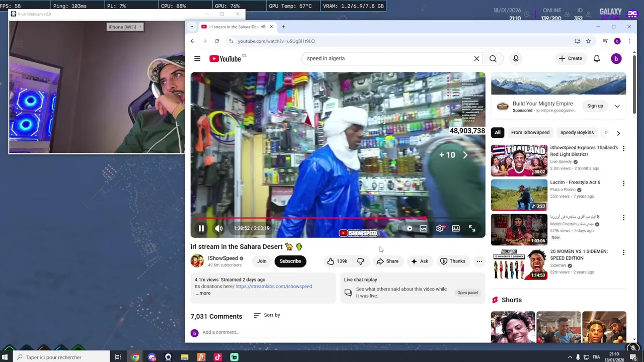644x362 pixels.
Task: Go to YouTube home via the logo
Action: [x=225, y=59]
